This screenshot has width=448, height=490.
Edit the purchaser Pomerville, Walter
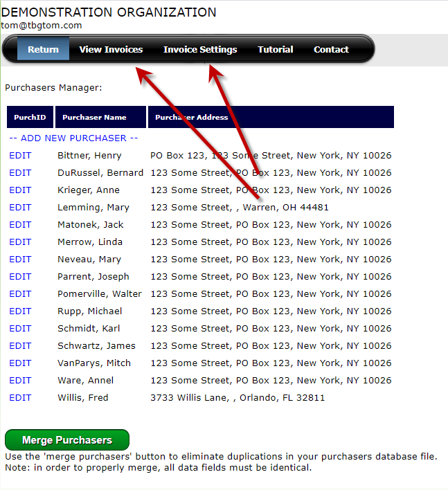tap(20, 294)
